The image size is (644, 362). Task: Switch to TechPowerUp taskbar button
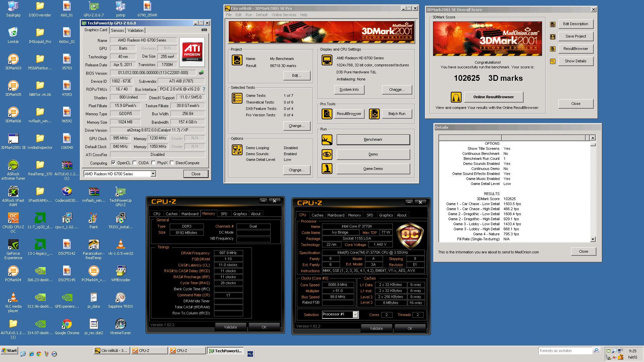(x=225, y=351)
